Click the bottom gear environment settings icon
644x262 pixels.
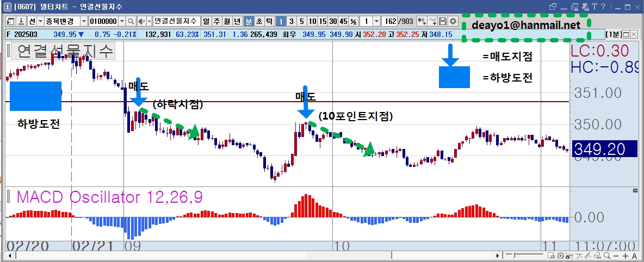(561, 256)
